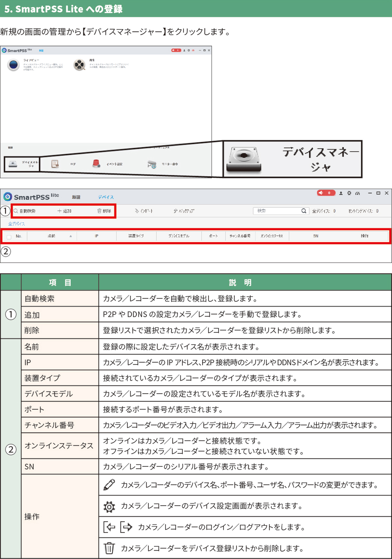Click the 'オンラインステータス' cell in the description table
The image size is (392, 559).
point(60,446)
